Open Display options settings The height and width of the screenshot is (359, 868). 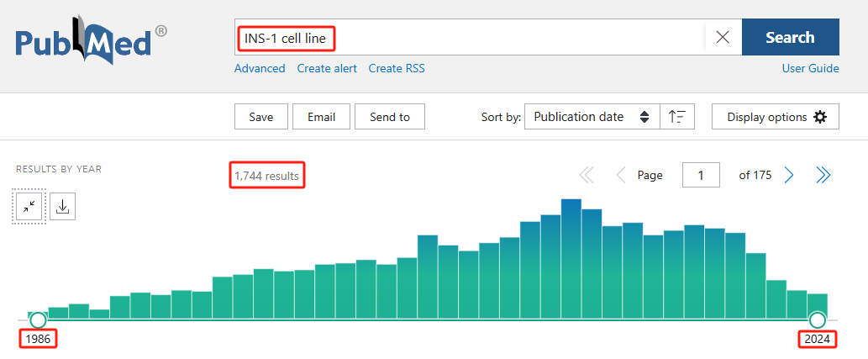[x=776, y=117]
